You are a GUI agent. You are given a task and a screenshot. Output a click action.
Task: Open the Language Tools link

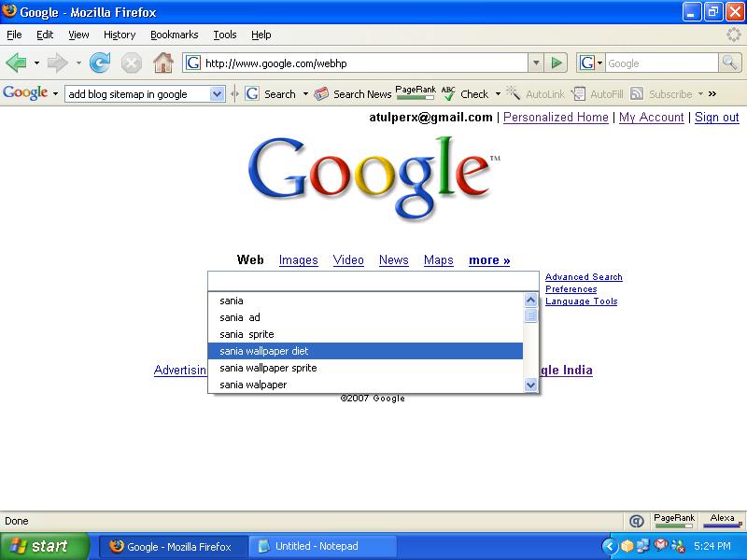tap(581, 301)
